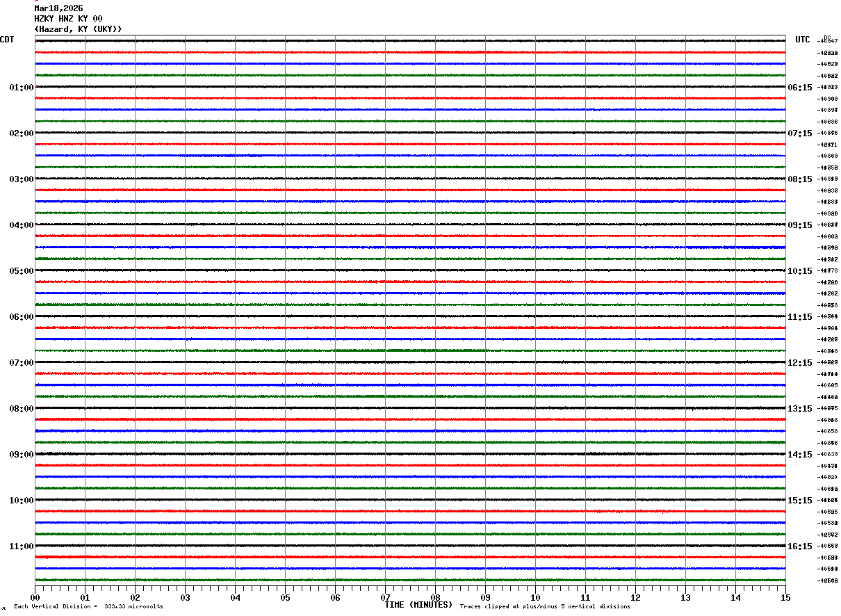Select the 06:00 CDT hour label
This screenshot has height=616, width=841.
[x=22, y=317]
